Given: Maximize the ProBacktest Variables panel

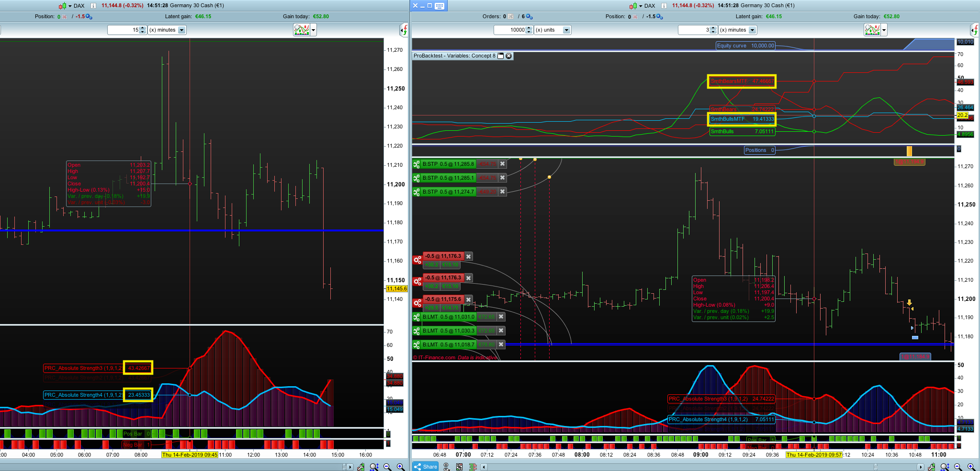Looking at the screenshot, I should [x=500, y=56].
